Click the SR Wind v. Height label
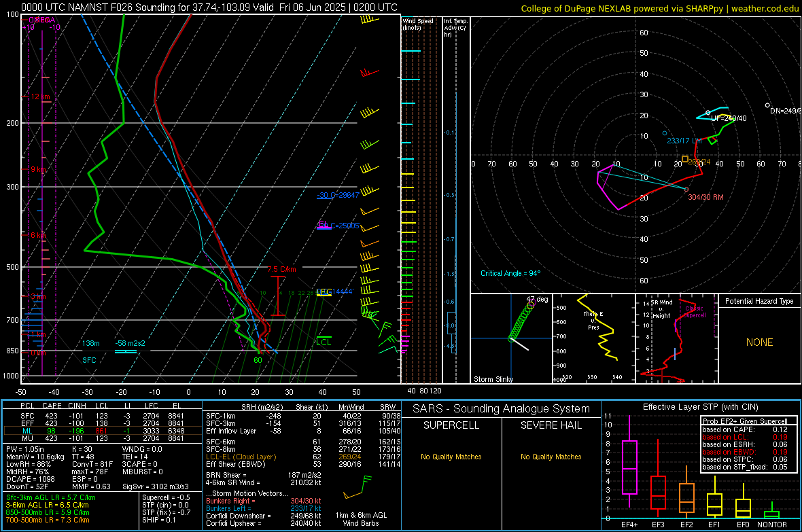The image size is (802, 532). (662, 309)
